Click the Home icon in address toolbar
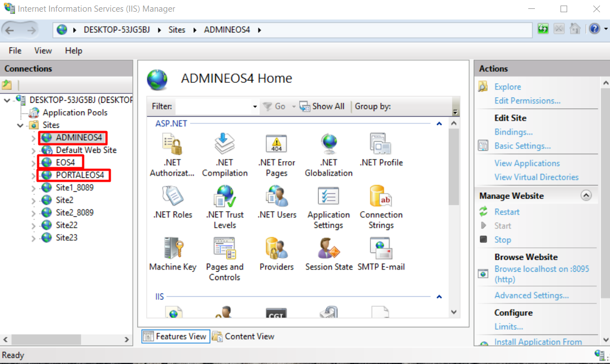Image resolution: width=610 pixels, height=364 pixels. pos(575,29)
